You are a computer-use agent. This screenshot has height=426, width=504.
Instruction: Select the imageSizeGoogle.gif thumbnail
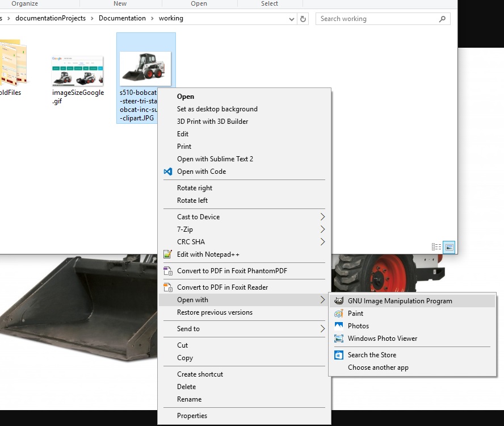pos(77,70)
